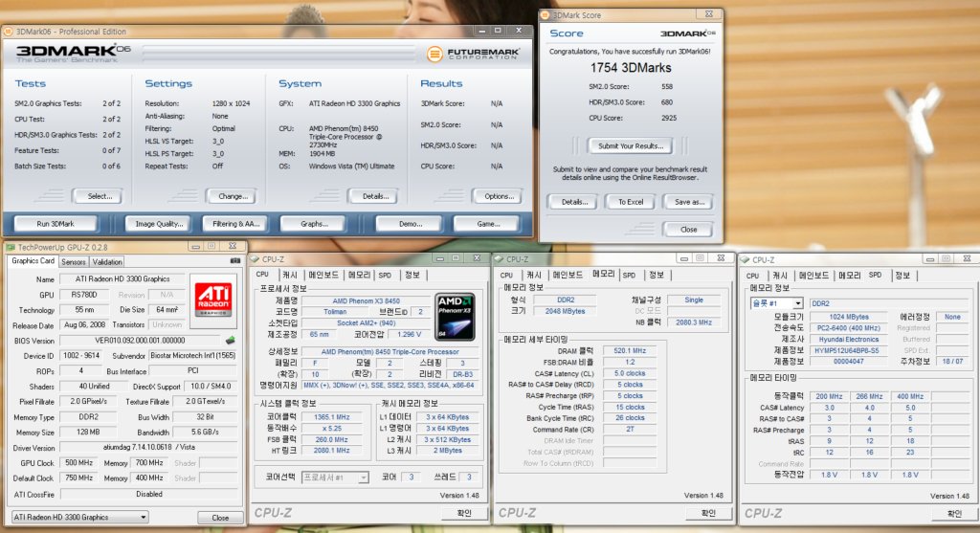Click the Release Date field Aug 06, 2008

84,325
